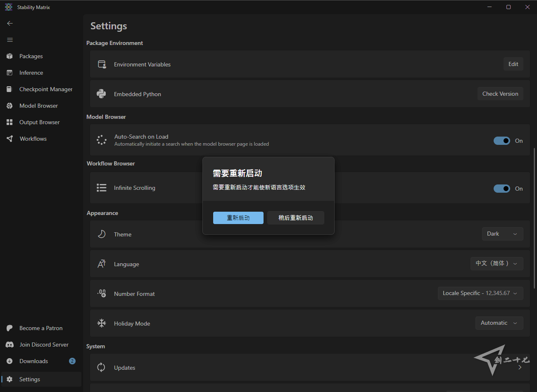The height and width of the screenshot is (392, 537).
Task: Click the Stability Matrix app logo
Action: [9, 7]
